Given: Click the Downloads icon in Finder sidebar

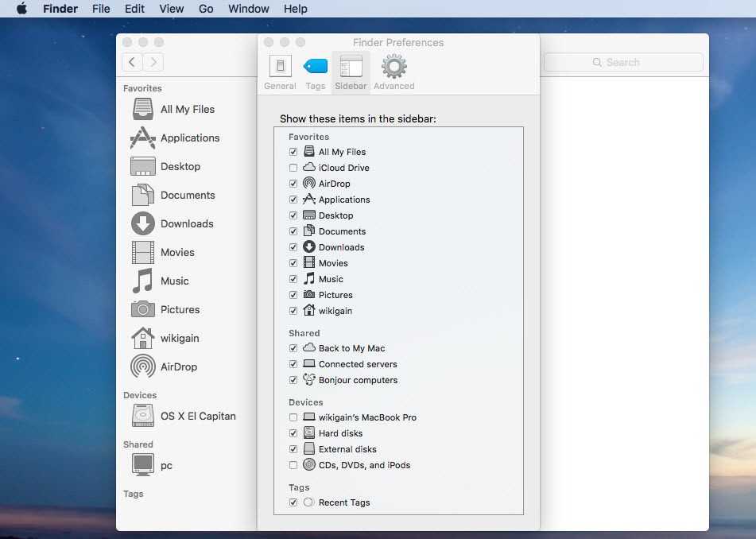Looking at the screenshot, I should click(x=143, y=223).
